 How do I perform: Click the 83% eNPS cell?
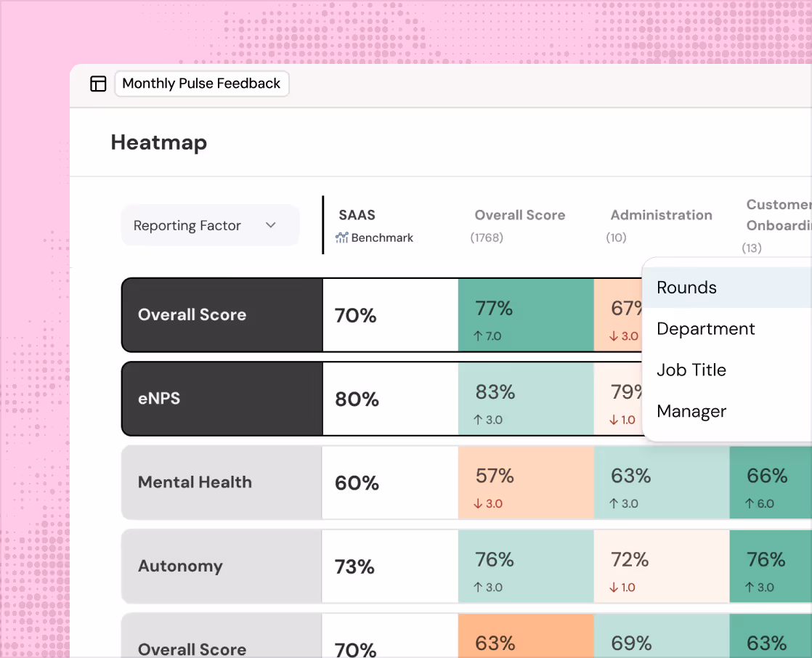click(x=526, y=399)
